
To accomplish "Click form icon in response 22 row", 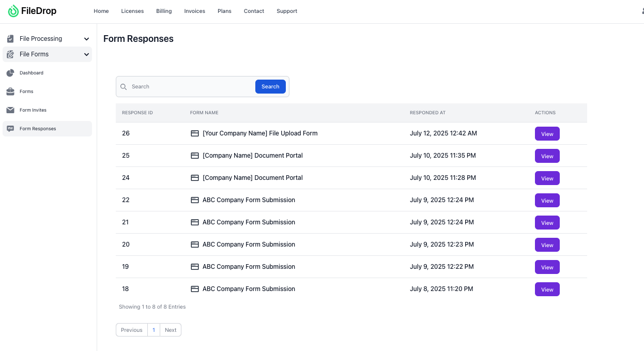I will pyautogui.click(x=195, y=200).
